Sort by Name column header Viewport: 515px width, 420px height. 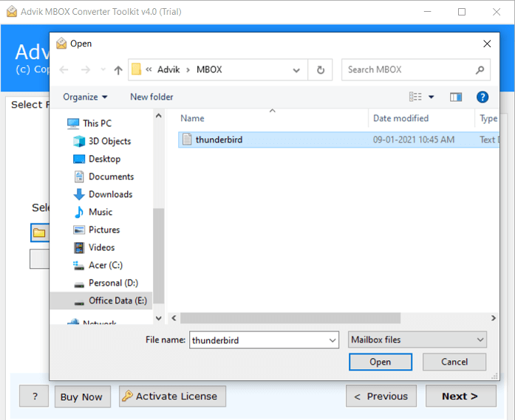192,118
